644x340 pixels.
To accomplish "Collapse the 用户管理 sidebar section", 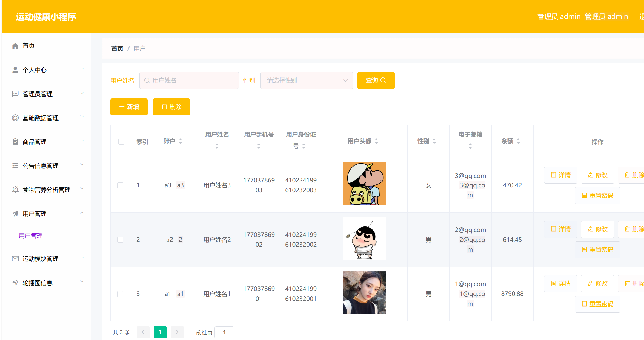I will pyautogui.click(x=82, y=213).
